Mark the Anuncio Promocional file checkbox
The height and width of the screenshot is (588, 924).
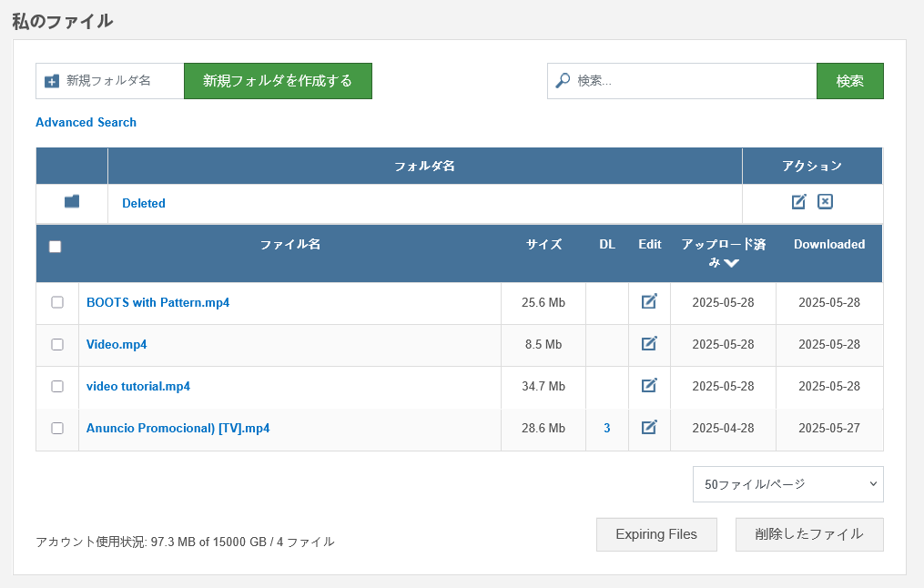[57, 428]
